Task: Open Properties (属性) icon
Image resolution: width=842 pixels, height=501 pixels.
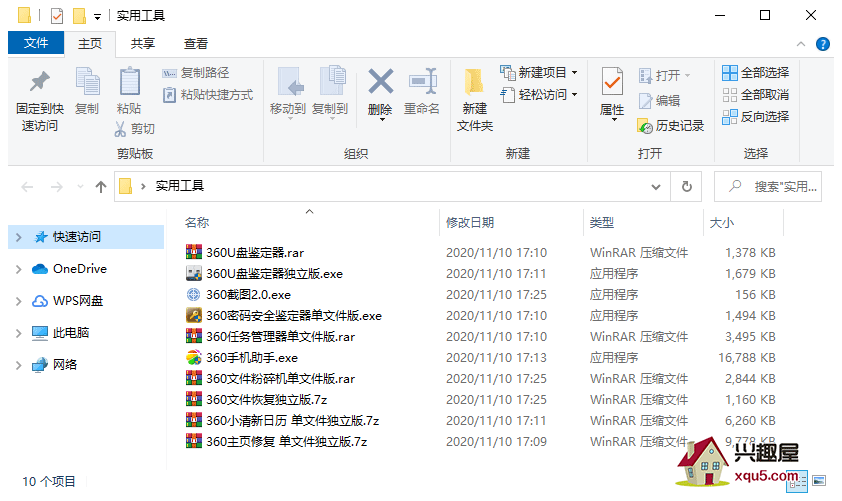Action: pyautogui.click(x=612, y=82)
